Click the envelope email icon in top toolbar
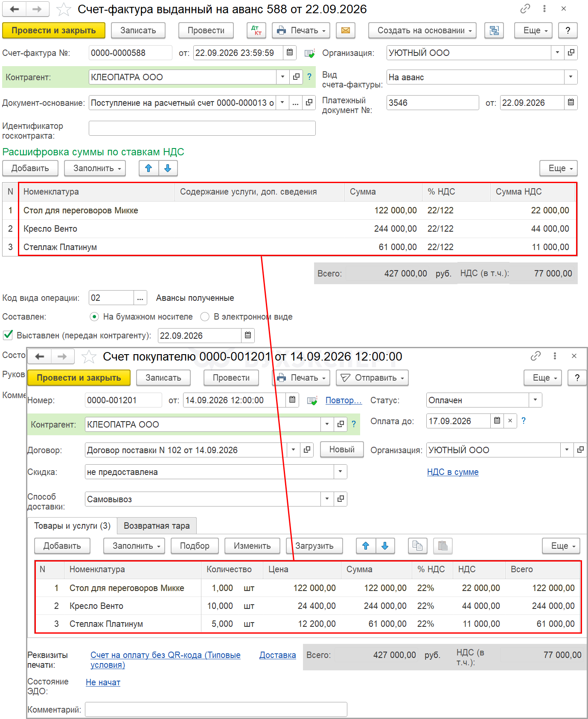The image size is (588, 719). point(346,30)
